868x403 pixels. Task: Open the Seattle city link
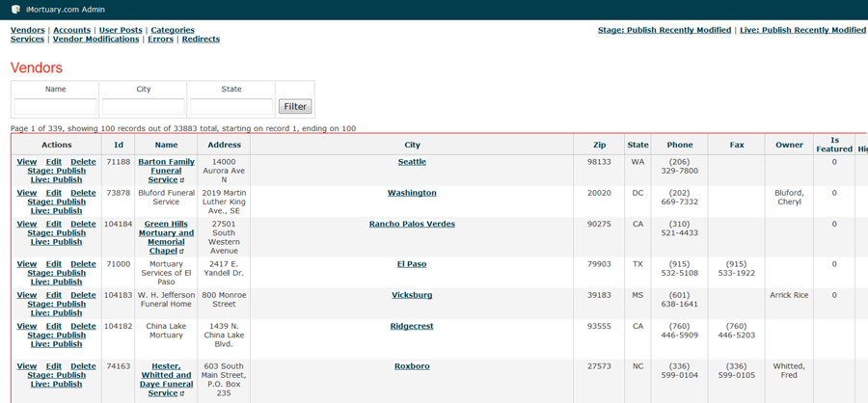(412, 162)
